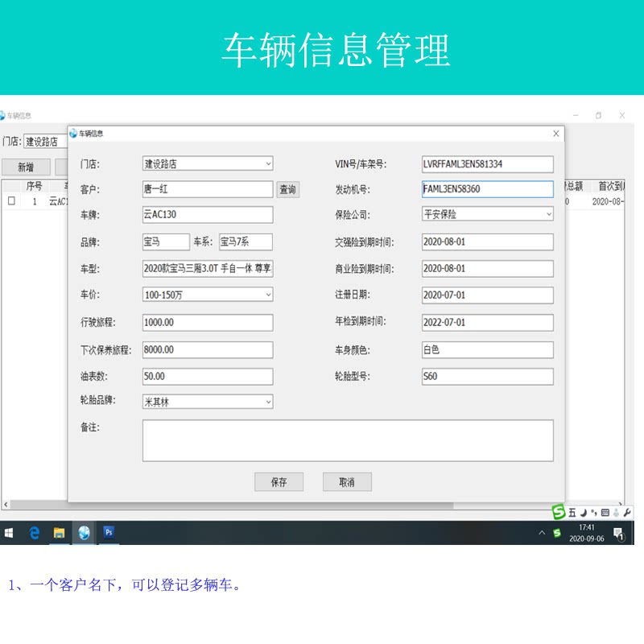Open the IME wrench settings icon
The height and width of the screenshot is (644, 644).
tap(627, 512)
